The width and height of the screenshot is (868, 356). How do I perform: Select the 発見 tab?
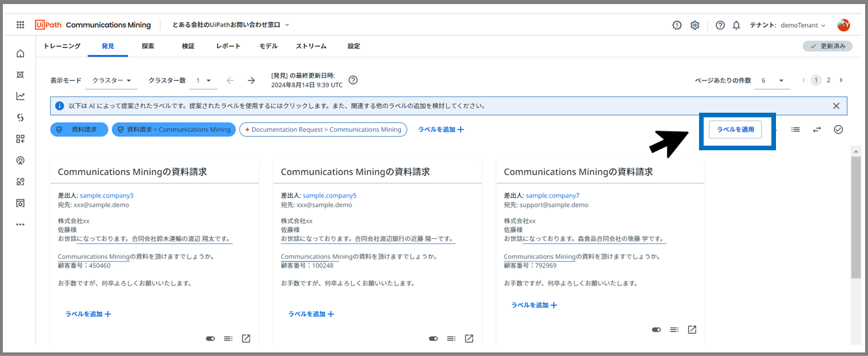click(108, 46)
